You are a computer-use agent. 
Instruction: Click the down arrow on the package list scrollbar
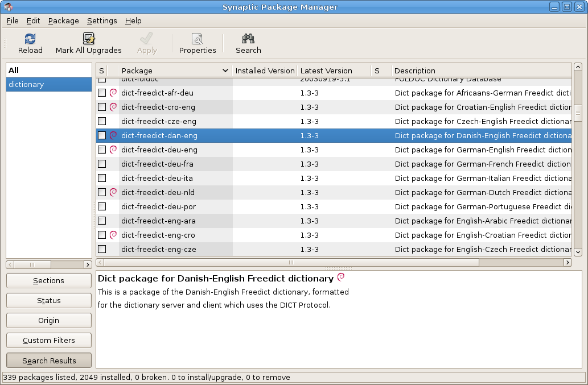click(x=578, y=252)
